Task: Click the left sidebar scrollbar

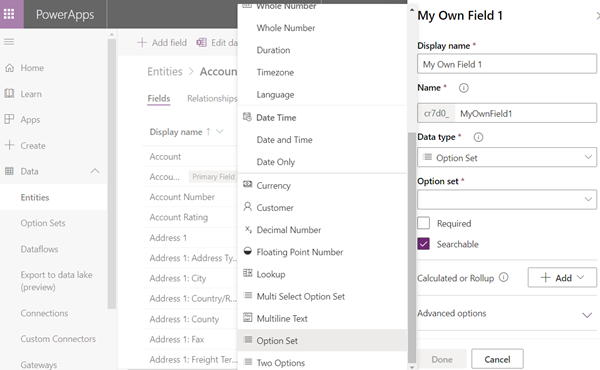Action: click(112, 173)
